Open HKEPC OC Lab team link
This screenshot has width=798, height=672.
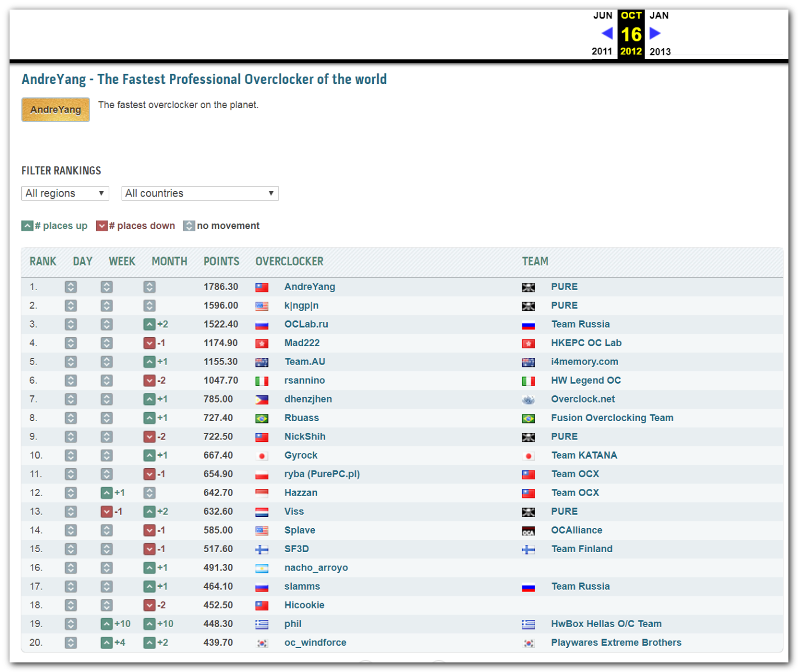click(586, 343)
